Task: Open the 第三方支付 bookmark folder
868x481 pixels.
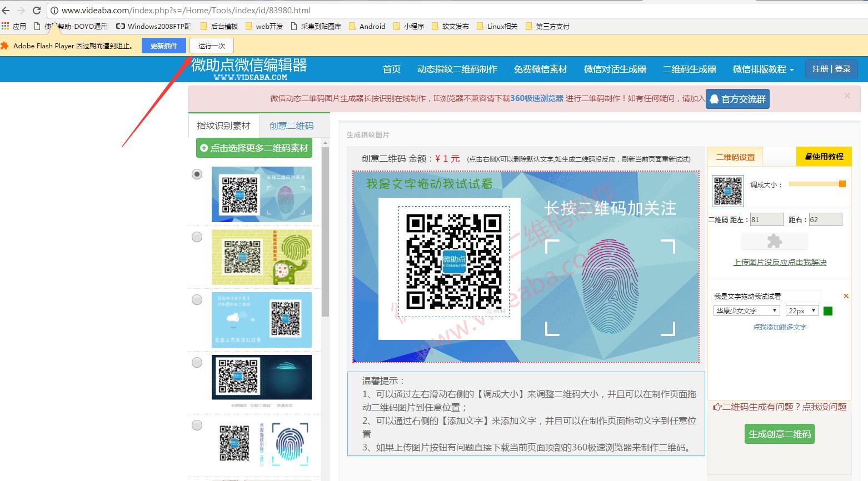Action: tap(547, 26)
